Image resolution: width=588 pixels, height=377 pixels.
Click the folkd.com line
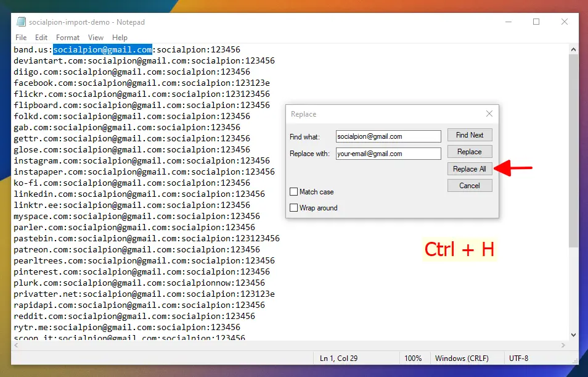pos(132,117)
